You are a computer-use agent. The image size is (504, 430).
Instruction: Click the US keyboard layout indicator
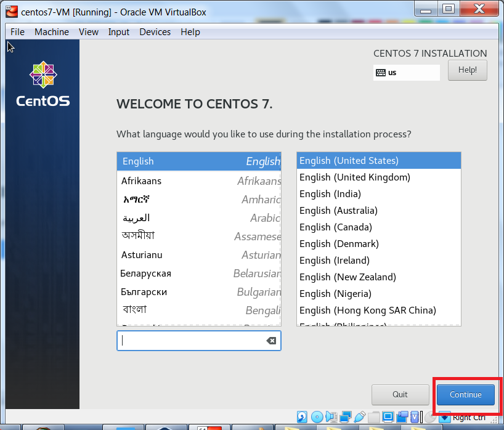(406, 72)
